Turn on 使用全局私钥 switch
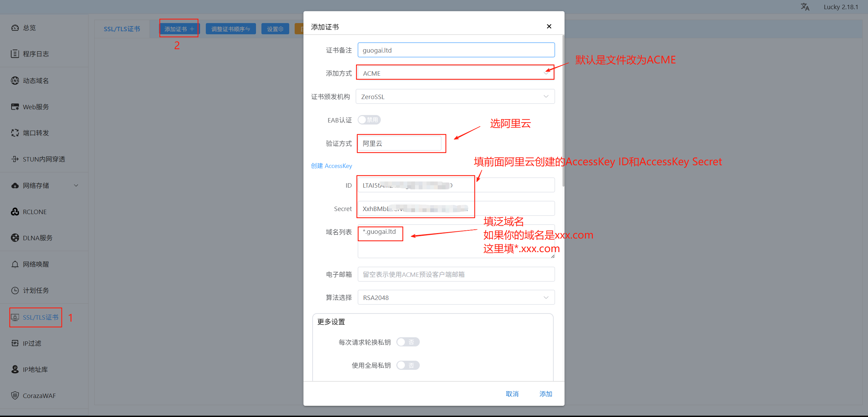 point(408,365)
